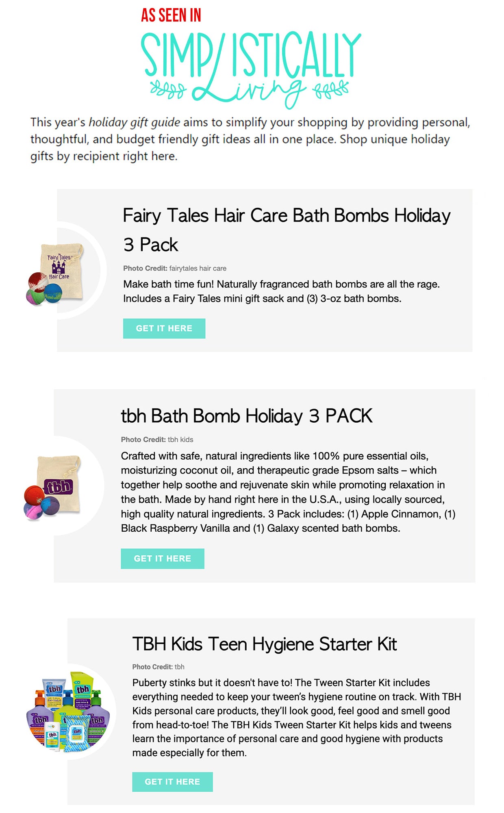The image size is (504, 813).
Task: Open the Fairy Tales Hair Care Bath Bombs title
Action: (287, 230)
